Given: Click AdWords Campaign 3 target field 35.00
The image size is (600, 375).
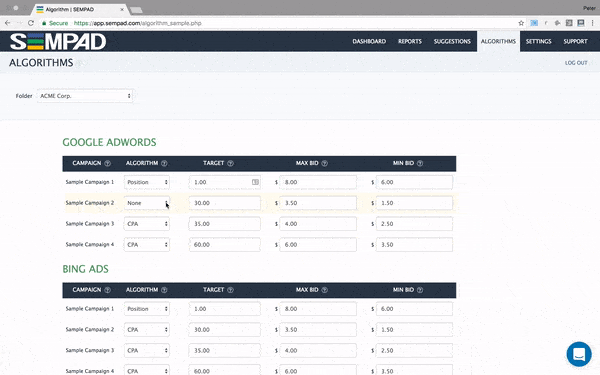Looking at the screenshot, I should [225, 224].
